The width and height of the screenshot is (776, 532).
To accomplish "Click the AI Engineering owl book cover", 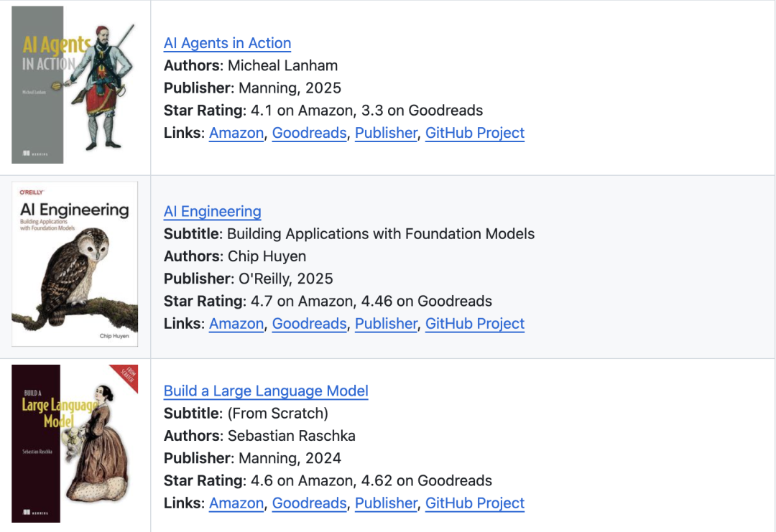I will pos(75,264).
